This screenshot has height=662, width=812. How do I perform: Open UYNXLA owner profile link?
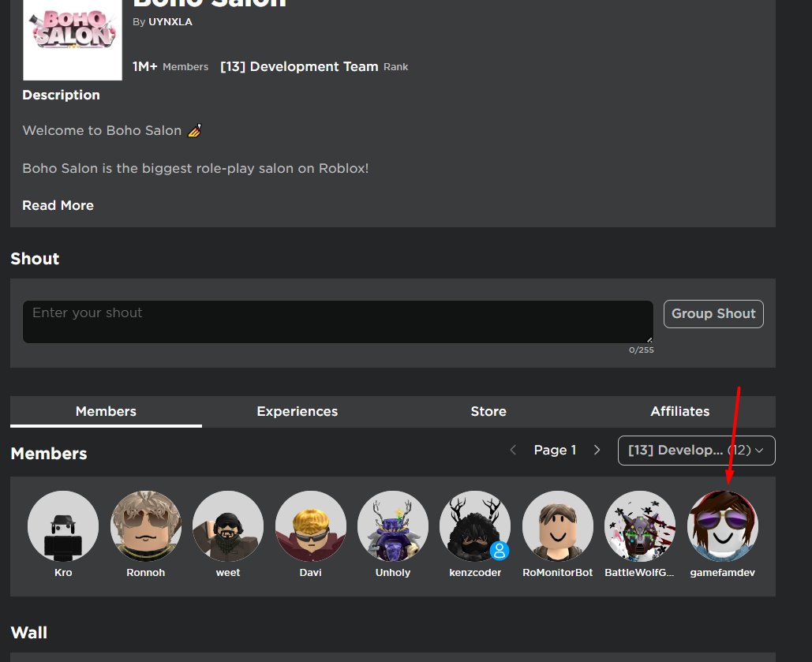pos(170,22)
